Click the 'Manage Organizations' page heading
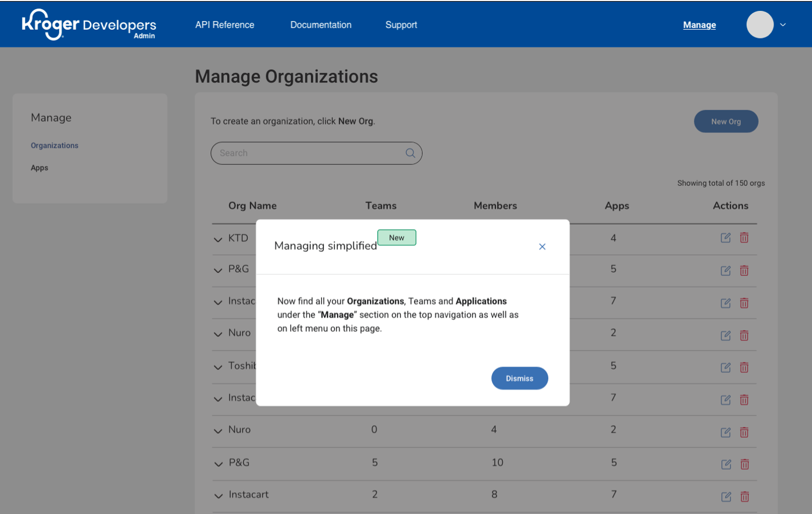The height and width of the screenshot is (514, 812). (286, 76)
